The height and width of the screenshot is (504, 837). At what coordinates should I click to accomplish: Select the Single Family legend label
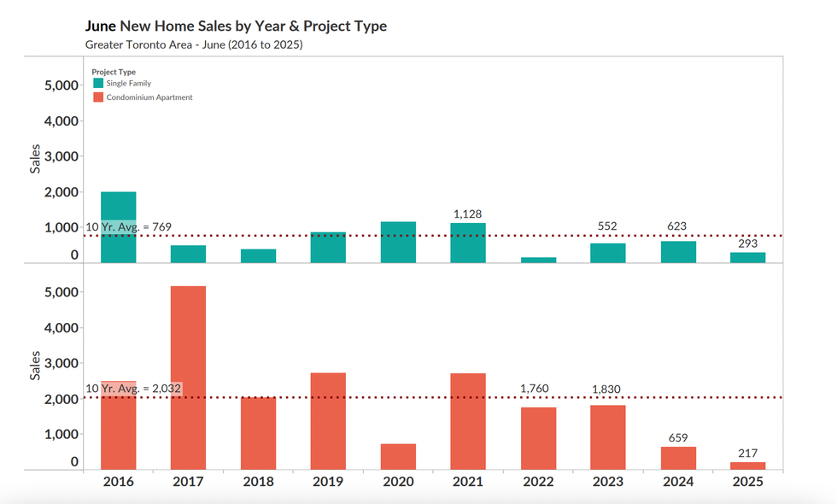128,83
